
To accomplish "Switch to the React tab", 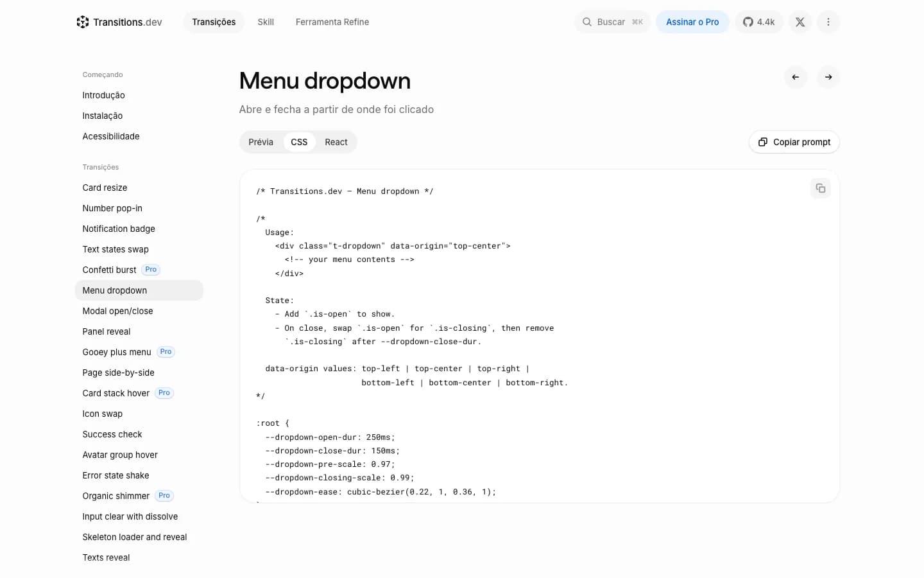I will coord(336,142).
